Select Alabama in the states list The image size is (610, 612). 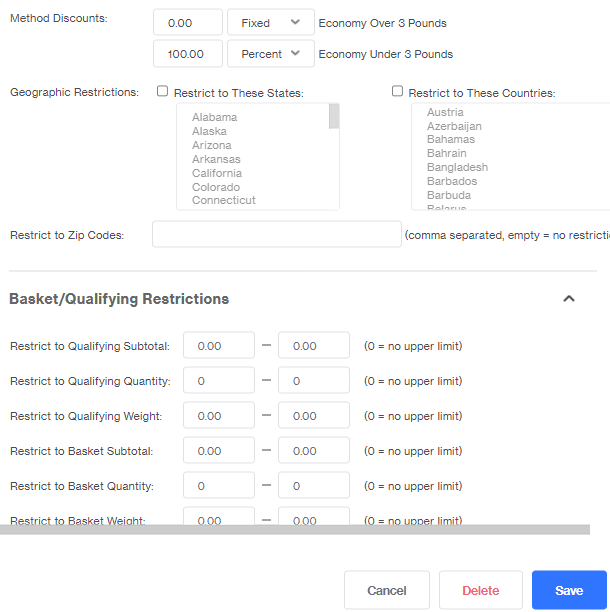pos(214,117)
